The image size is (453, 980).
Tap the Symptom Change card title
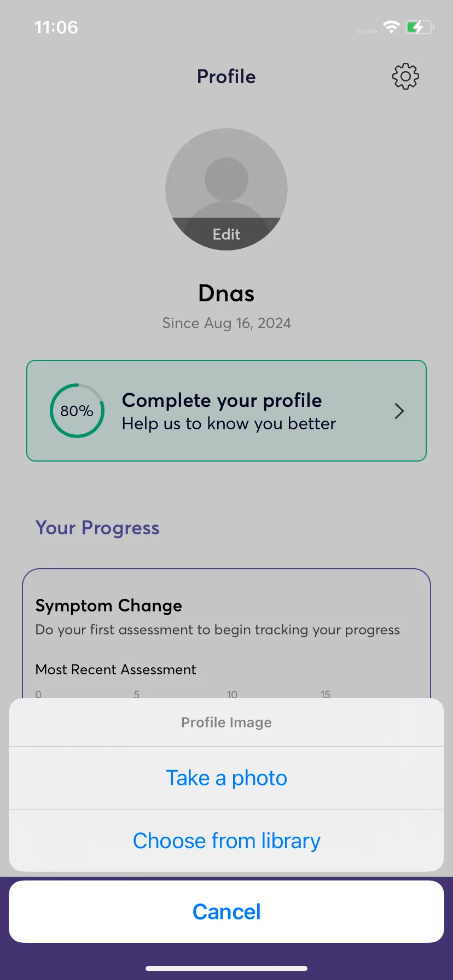pos(109,606)
